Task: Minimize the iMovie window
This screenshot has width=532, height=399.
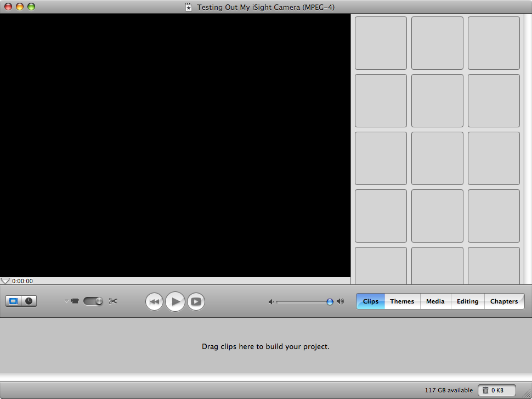Action: pyautogui.click(x=20, y=7)
